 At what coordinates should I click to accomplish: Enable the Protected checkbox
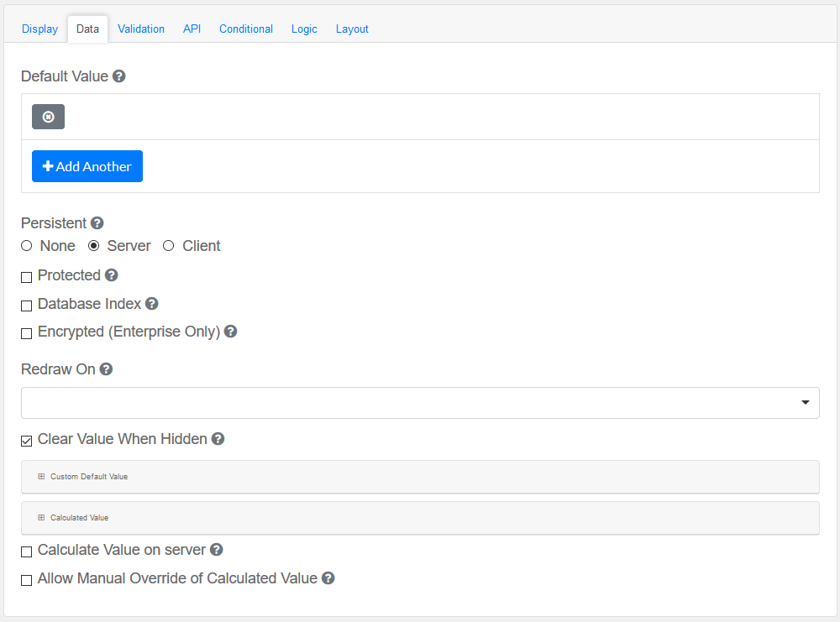pyautogui.click(x=27, y=277)
